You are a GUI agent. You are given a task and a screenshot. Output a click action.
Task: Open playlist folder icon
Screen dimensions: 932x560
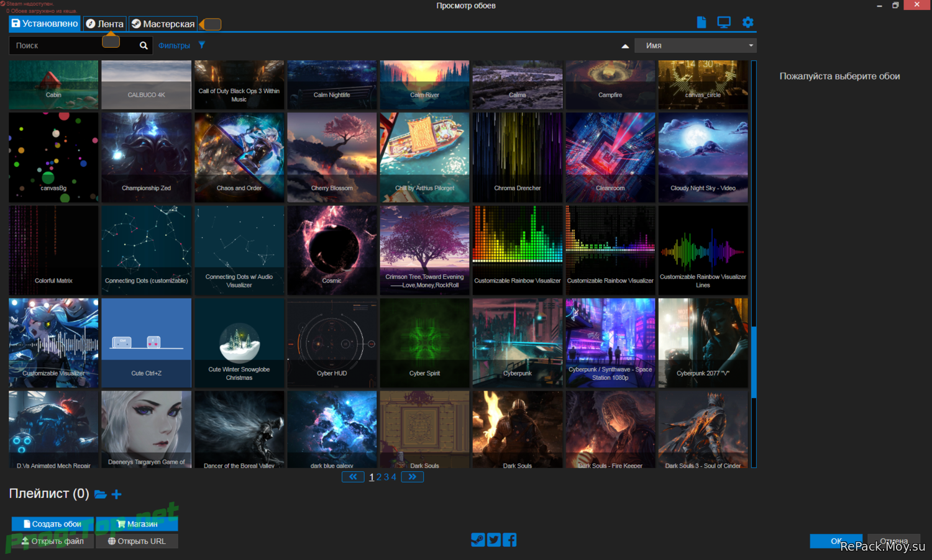(101, 494)
